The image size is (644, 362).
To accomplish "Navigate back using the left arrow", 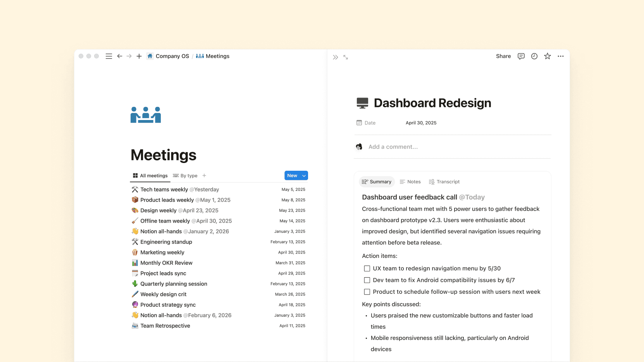I will 120,56.
